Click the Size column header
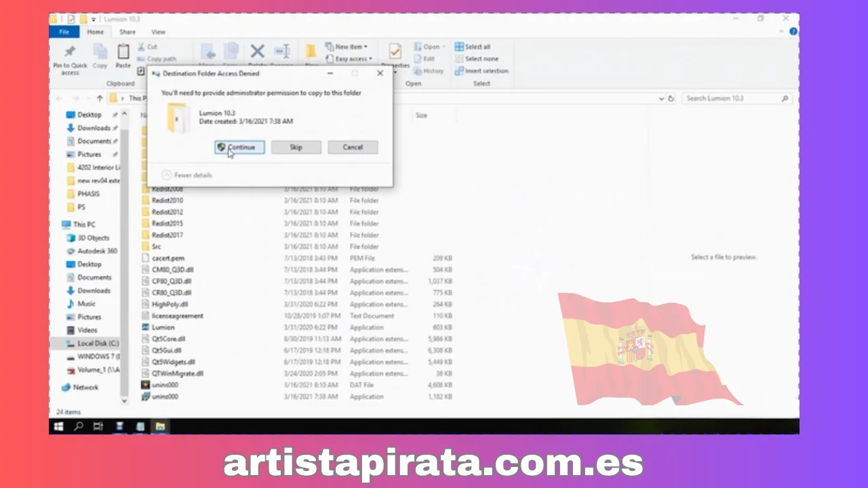This screenshot has height=488, width=868. pos(421,115)
